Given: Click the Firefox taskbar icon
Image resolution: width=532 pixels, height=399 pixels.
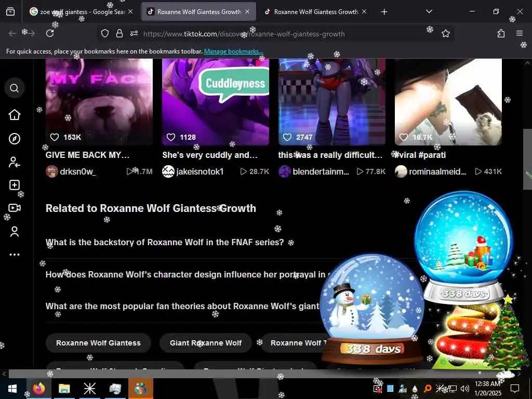Looking at the screenshot, I should pos(38,389).
